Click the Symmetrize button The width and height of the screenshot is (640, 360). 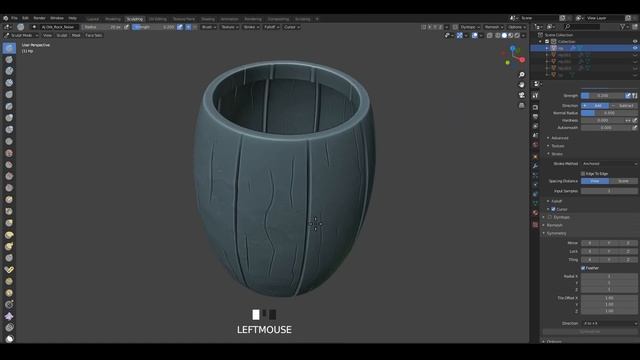tap(590, 332)
